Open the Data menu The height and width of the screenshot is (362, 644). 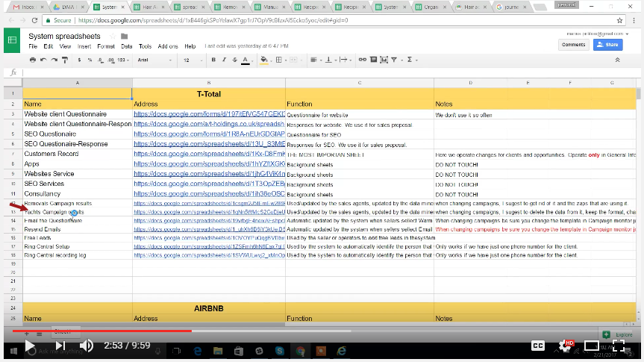[x=126, y=46]
